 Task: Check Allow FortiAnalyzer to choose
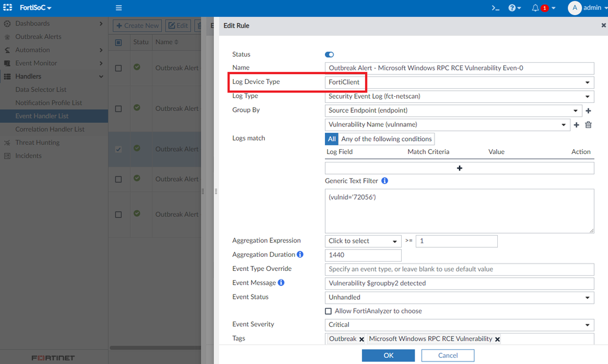329,311
